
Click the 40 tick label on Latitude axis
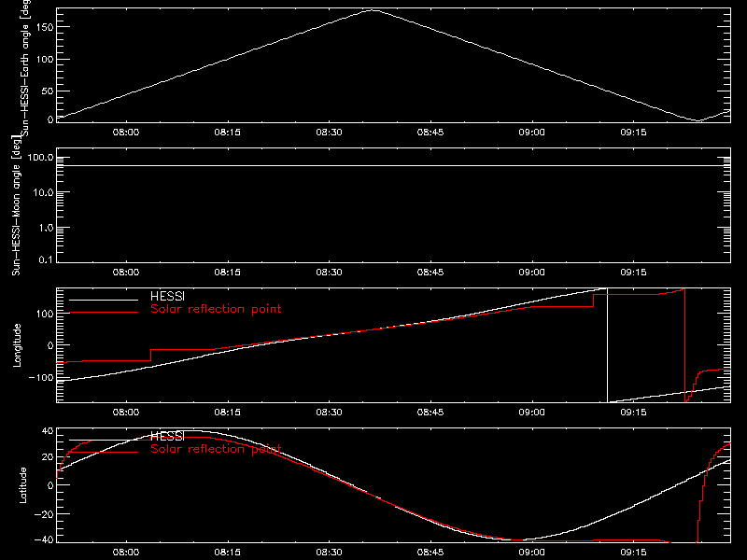pyautogui.click(x=48, y=431)
